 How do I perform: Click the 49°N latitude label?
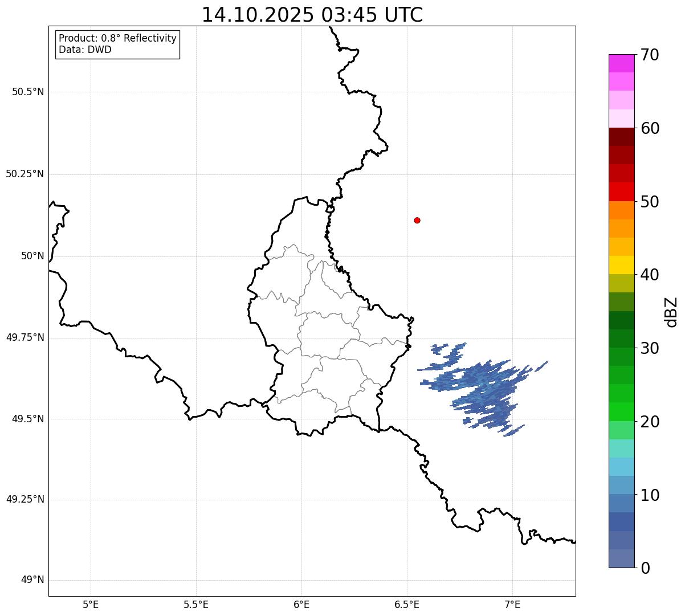32,580
